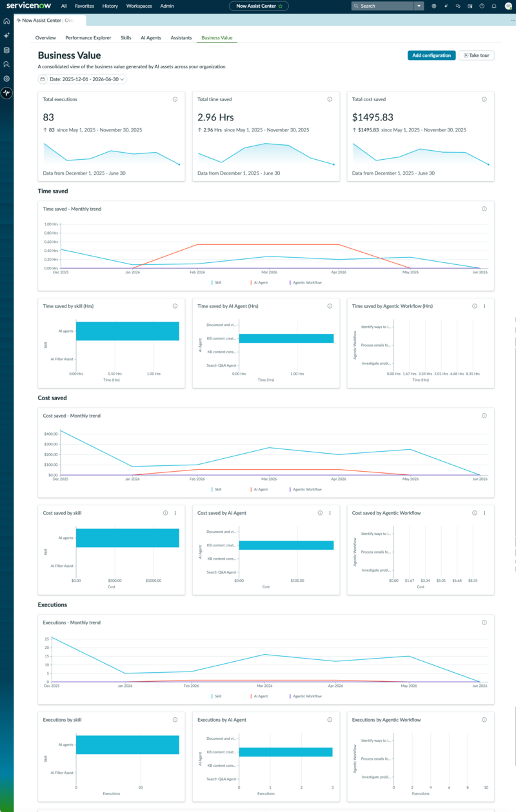
Task: Open the help question mark icon
Action: pos(482,6)
